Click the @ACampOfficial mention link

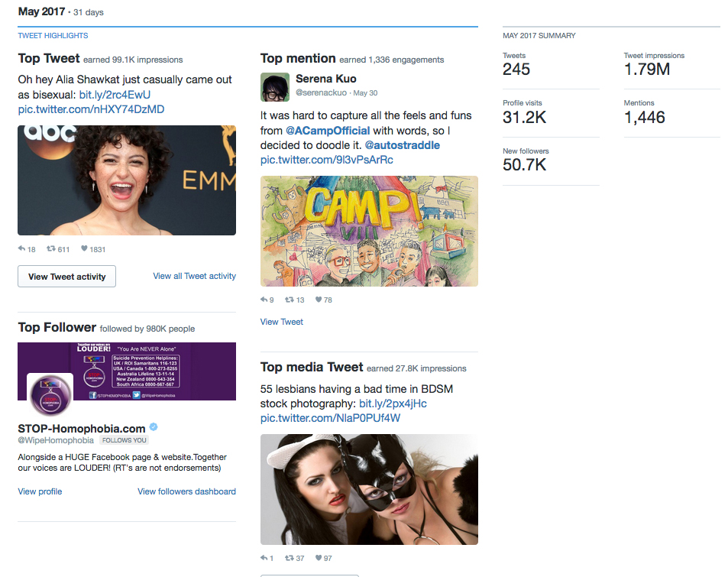pos(328,131)
